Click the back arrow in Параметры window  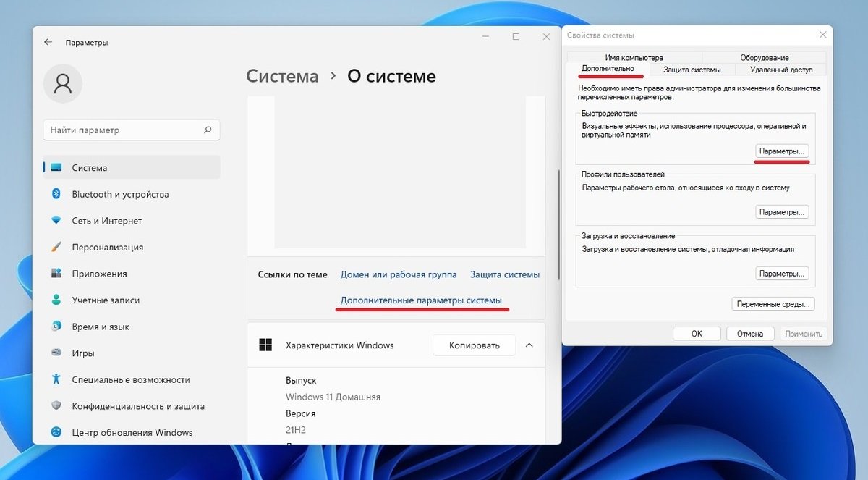(48, 42)
